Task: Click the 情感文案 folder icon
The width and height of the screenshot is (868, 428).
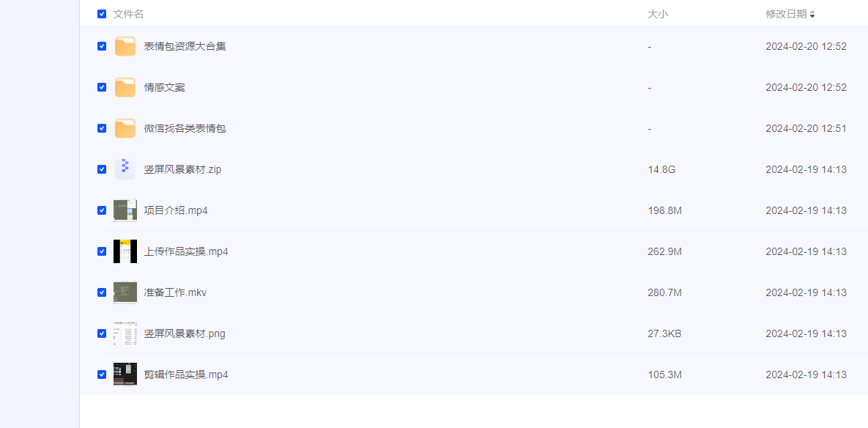Action: [125, 87]
